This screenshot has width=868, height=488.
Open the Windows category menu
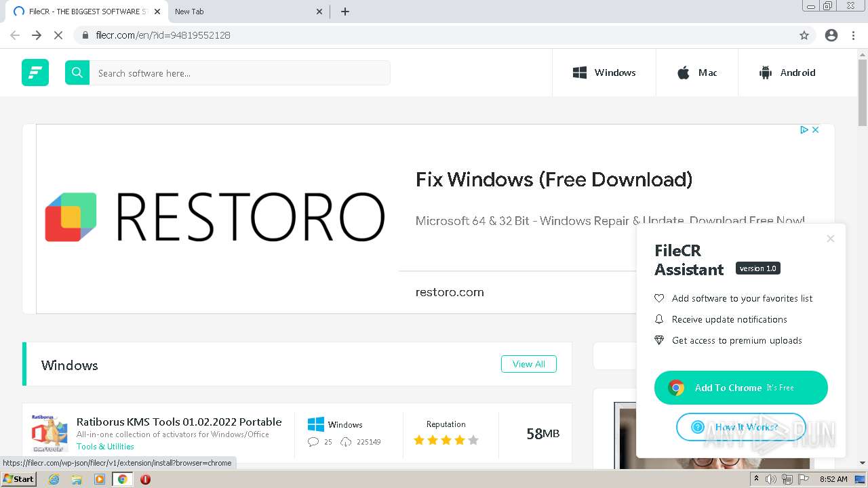click(604, 73)
